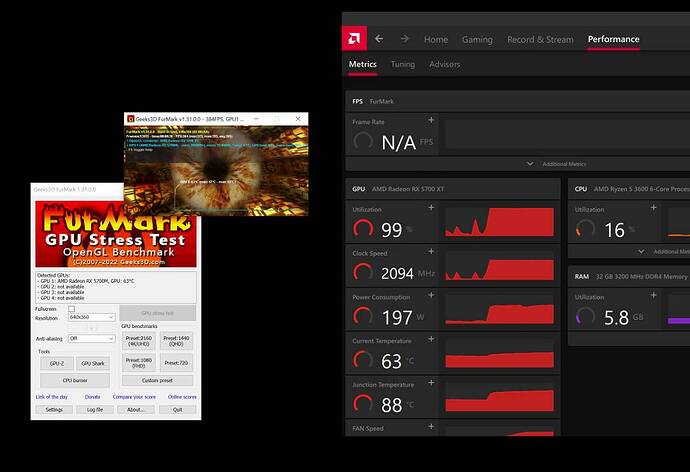Image resolution: width=690 pixels, height=472 pixels.
Task: Click the Junction Temperature gauge dial
Action: pos(363,404)
